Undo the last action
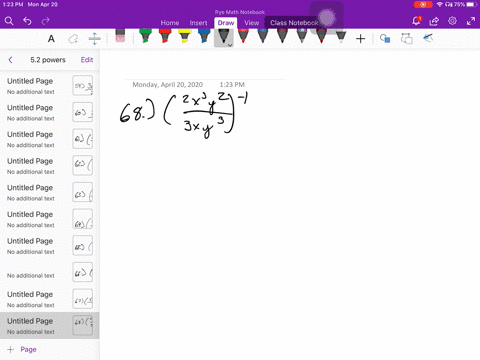Viewport: 480px width, 360px height. click(x=27, y=21)
